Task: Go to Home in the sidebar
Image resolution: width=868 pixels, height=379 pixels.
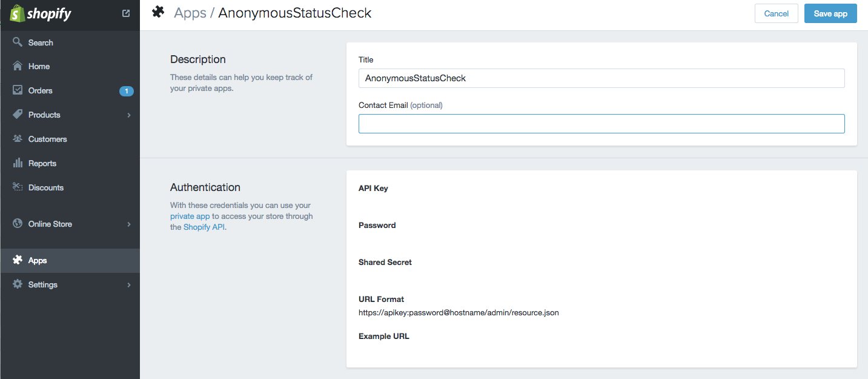Action: tap(70, 66)
